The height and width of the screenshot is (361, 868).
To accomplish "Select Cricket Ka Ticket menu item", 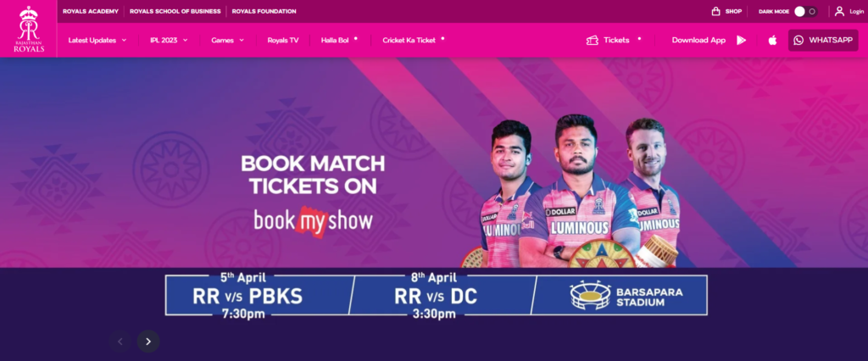I will (x=409, y=40).
